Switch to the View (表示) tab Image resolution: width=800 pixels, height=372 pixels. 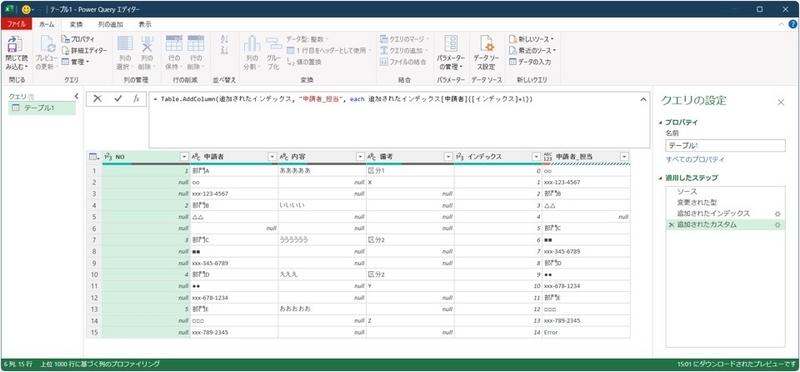tap(145, 24)
